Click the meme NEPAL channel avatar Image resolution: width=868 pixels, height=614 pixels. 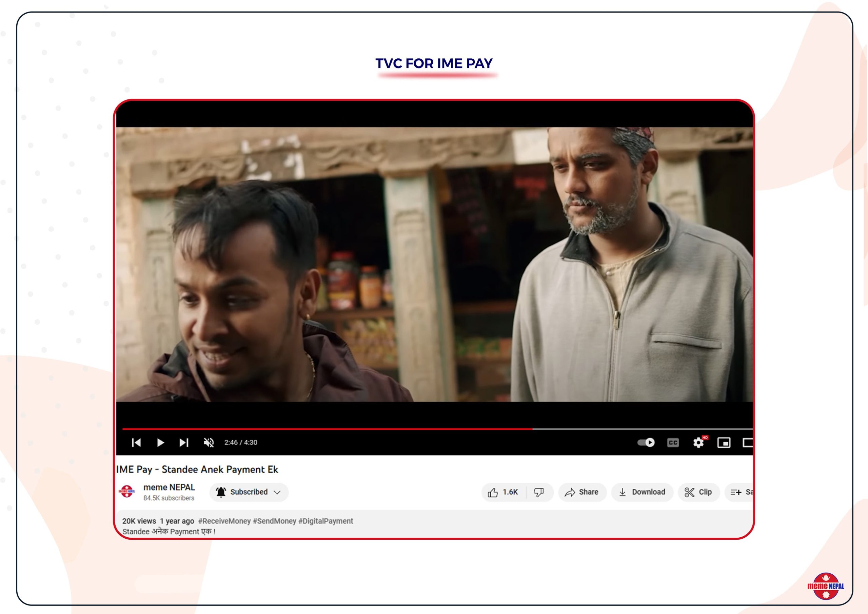[127, 492]
